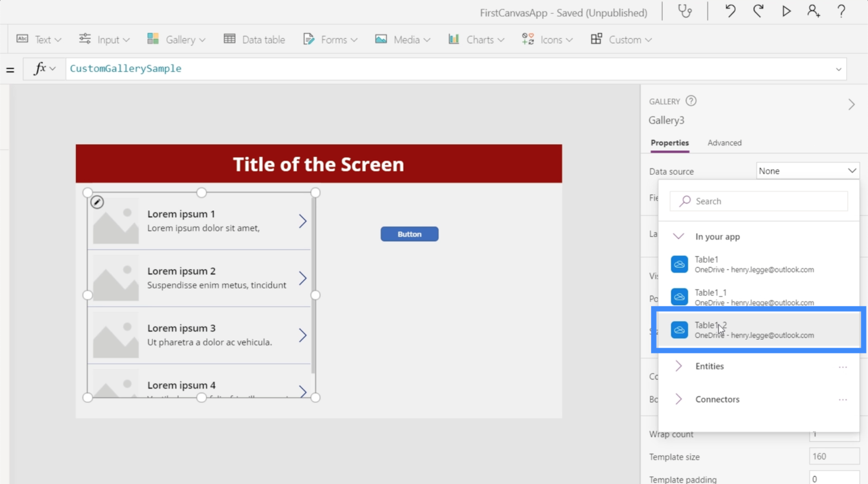Select Table1_1 data source
This screenshot has width=868, height=484.
pyautogui.click(x=758, y=297)
